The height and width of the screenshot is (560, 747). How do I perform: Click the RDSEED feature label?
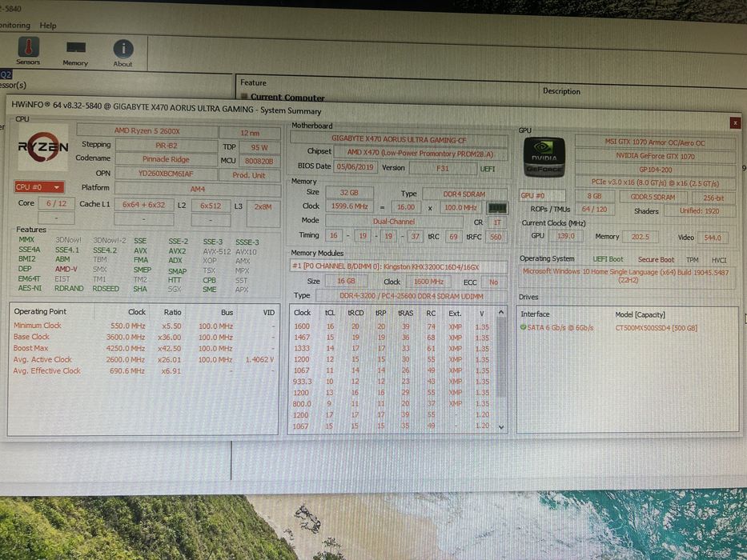pyautogui.click(x=106, y=289)
